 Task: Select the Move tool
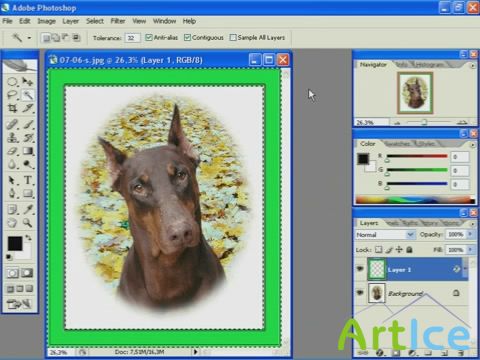(28, 82)
